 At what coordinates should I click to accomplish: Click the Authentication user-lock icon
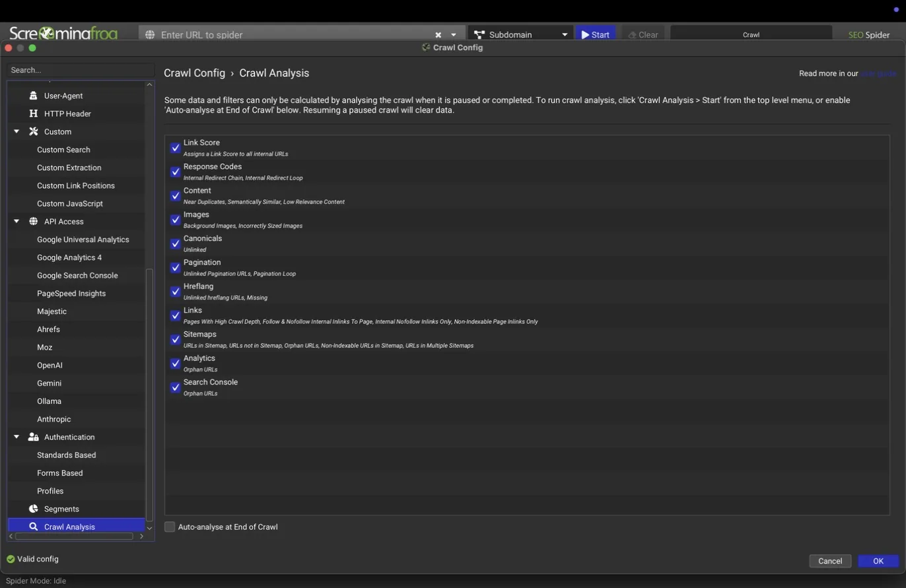click(x=33, y=437)
